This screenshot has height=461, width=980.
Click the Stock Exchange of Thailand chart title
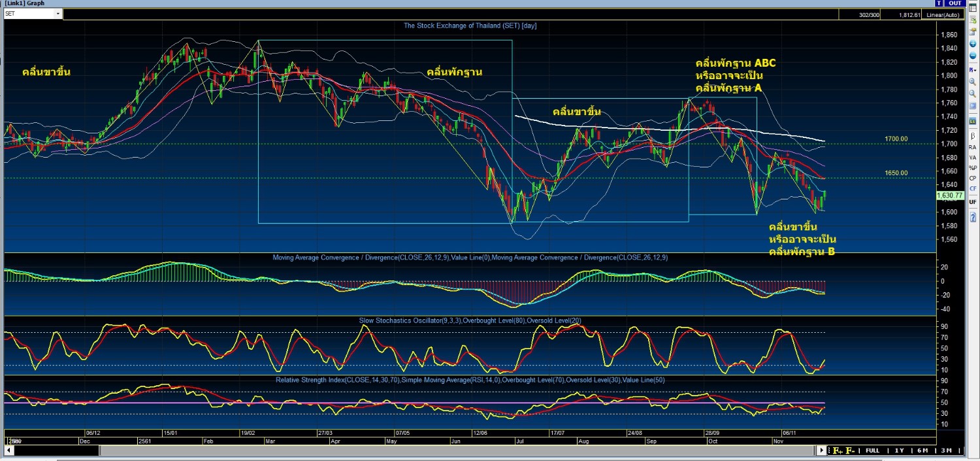tap(470, 26)
